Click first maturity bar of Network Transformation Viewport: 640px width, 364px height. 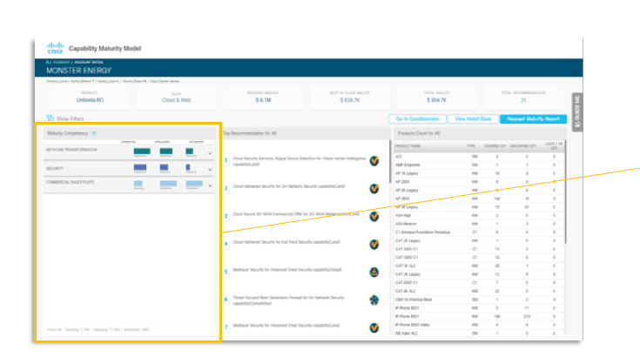[142, 152]
